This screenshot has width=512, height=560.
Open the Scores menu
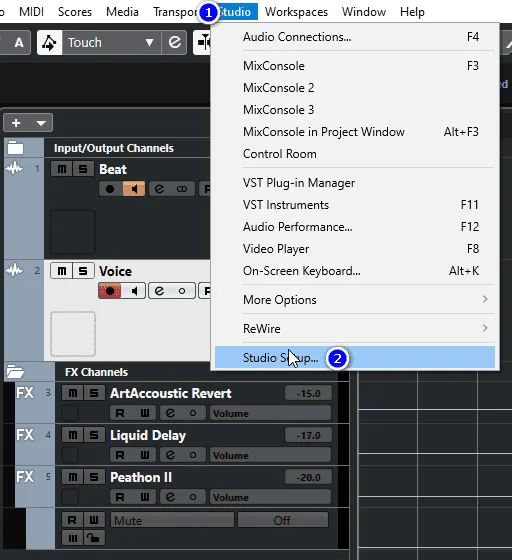coord(75,12)
